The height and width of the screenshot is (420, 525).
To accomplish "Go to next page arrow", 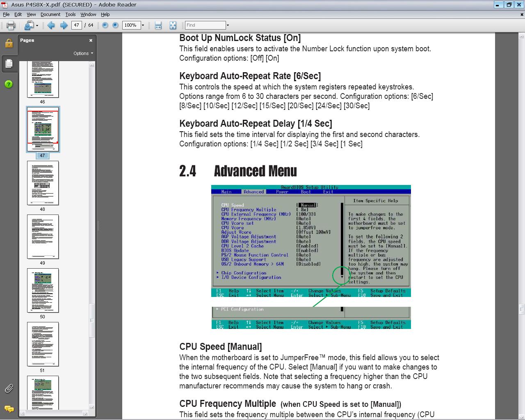I will click(x=64, y=25).
